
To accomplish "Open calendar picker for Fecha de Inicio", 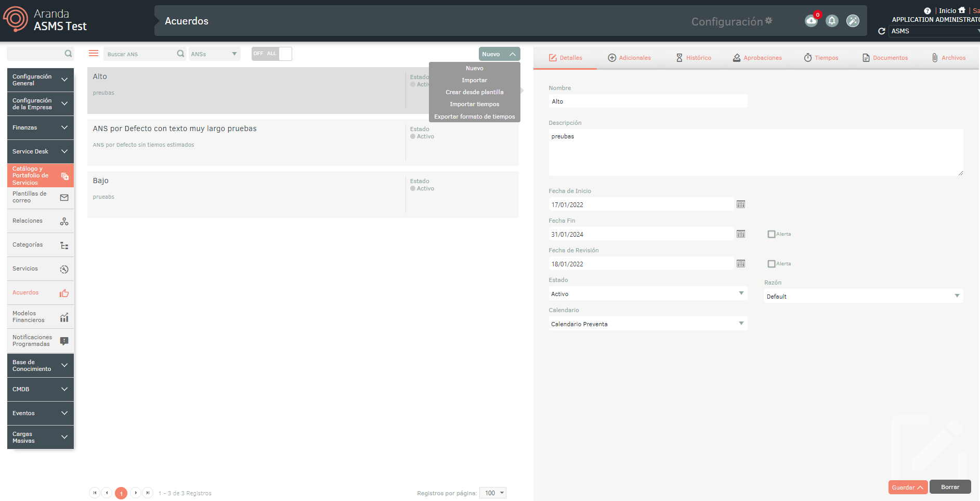I will click(x=741, y=204).
